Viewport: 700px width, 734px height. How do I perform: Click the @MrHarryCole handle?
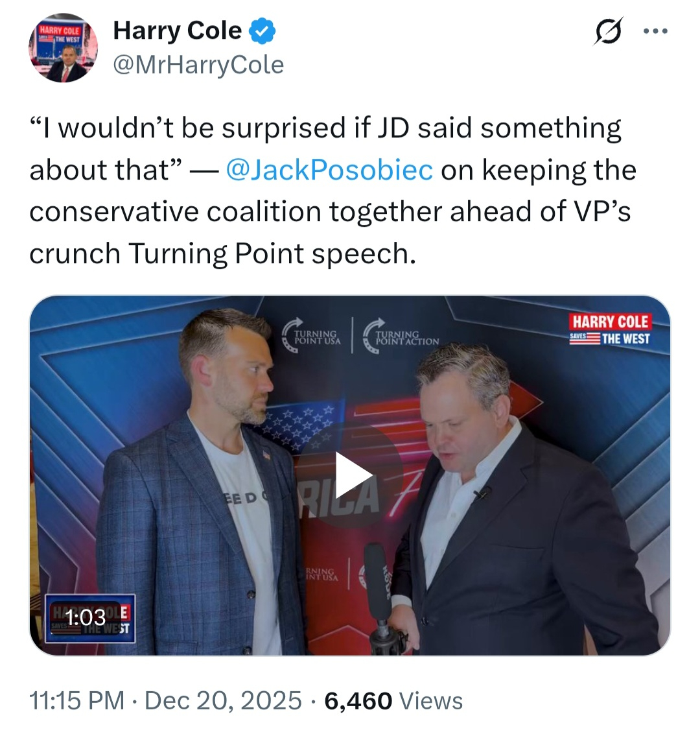click(x=198, y=65)
